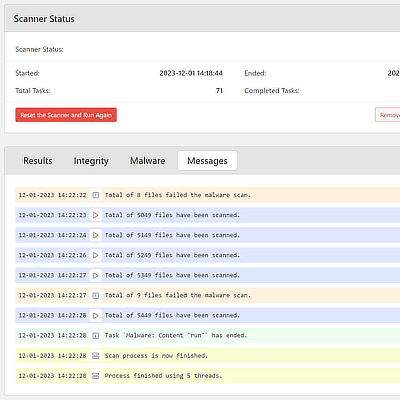Click the Scanner Status panel heading
The image size is (400, 400).
[44, 19]
